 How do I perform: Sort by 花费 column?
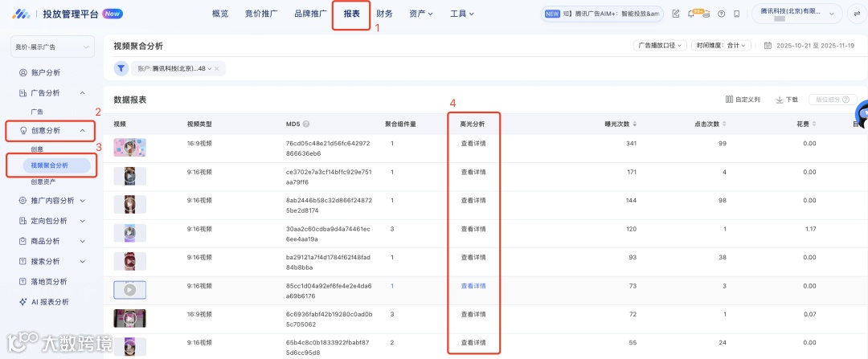pos(813,124)
